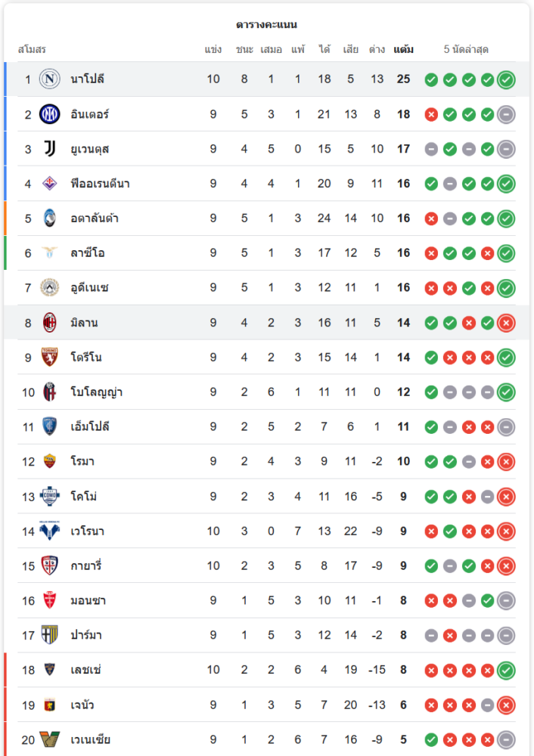534x756 pixels.
Task: Click the Parma cross shield icon
Action: tap(50, 635)
